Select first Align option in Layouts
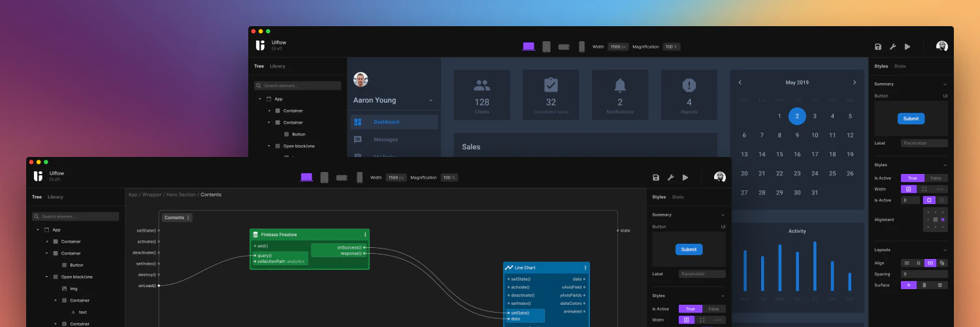The height and width of the screenshot is (327, 980). [x=907, y=263]
